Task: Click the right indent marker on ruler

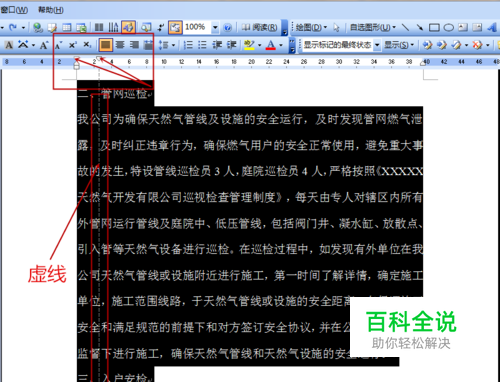Action: point(424,63)
